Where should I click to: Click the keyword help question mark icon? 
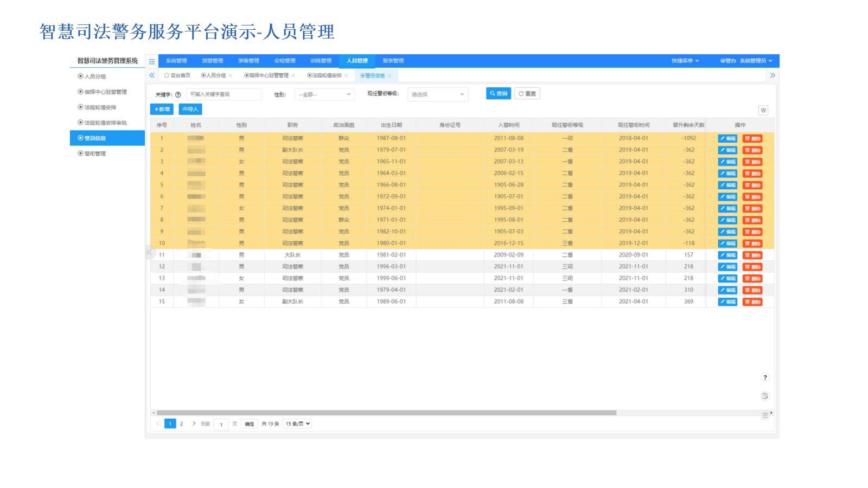click(178, 95)
